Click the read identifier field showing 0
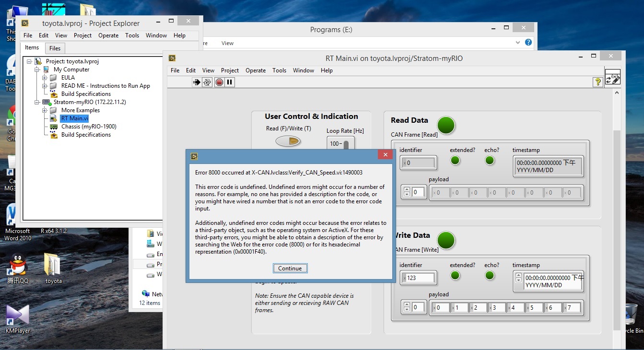 (418, 163)
